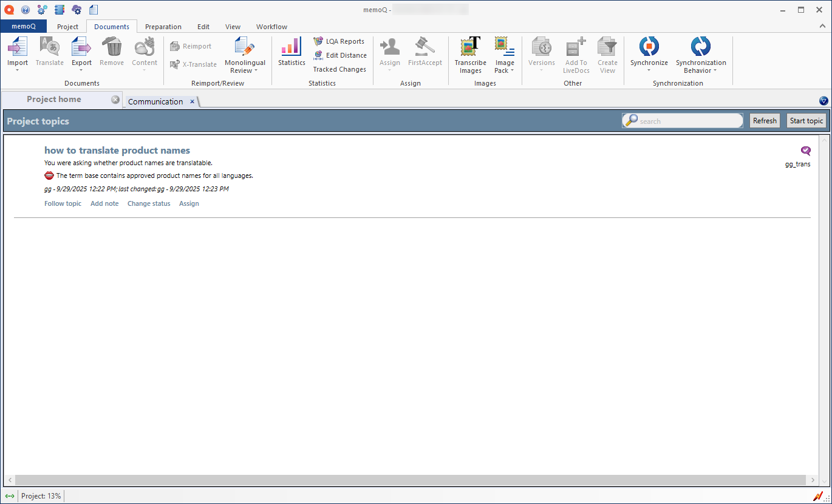Click the sync status icon in status bar

(x=9, y=496)
